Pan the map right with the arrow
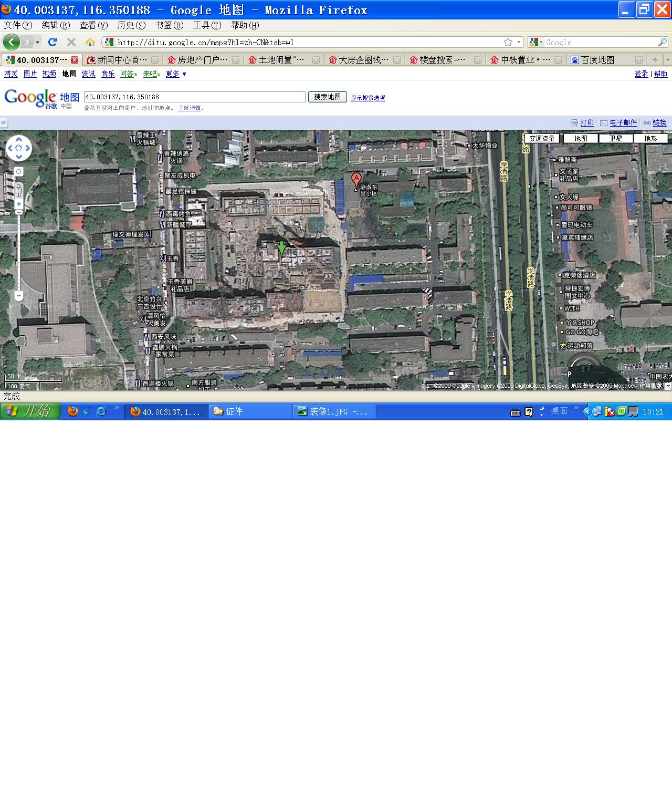The image size is (672, 807). (27, 149)
